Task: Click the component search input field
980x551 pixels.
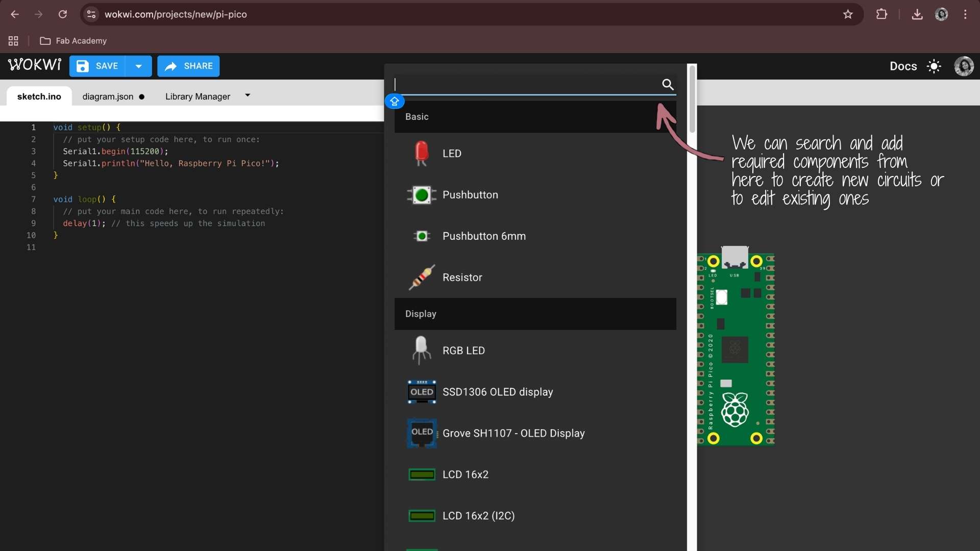Action: 526,85
